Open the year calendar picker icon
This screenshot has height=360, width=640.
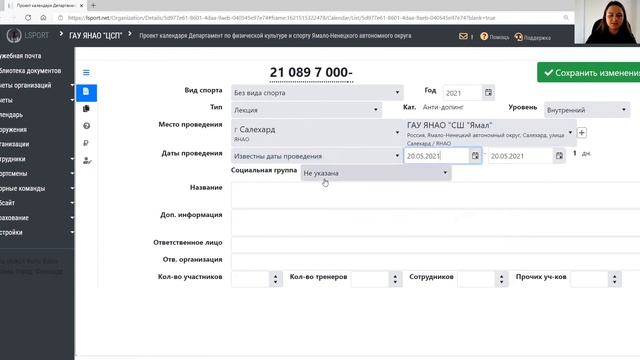pos(488,93)
